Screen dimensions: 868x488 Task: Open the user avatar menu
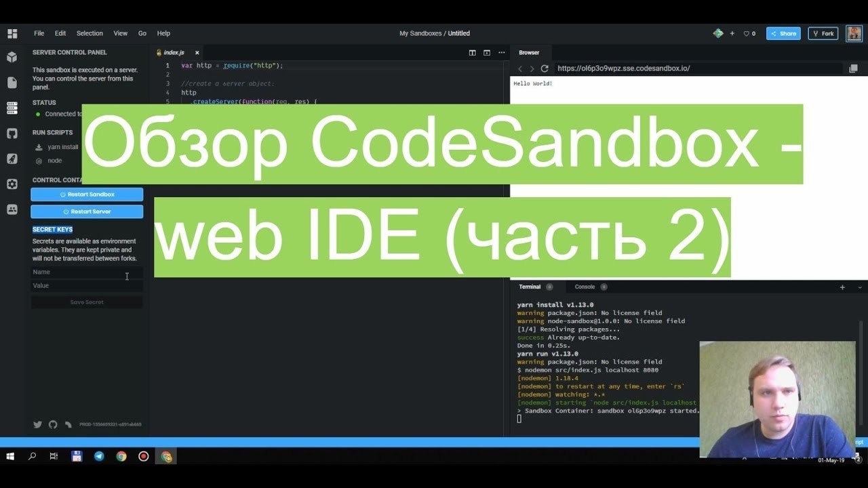(x=854, y=33)
